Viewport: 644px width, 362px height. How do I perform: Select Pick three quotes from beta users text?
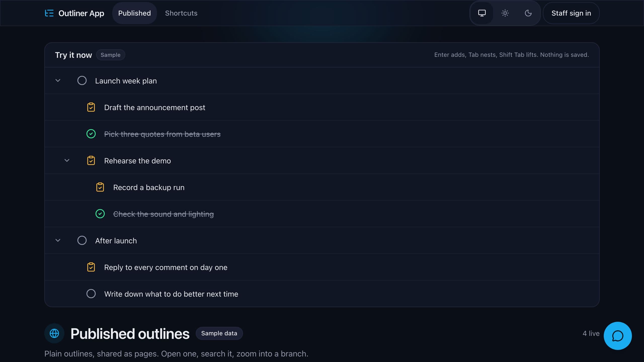tap(162, 134)
